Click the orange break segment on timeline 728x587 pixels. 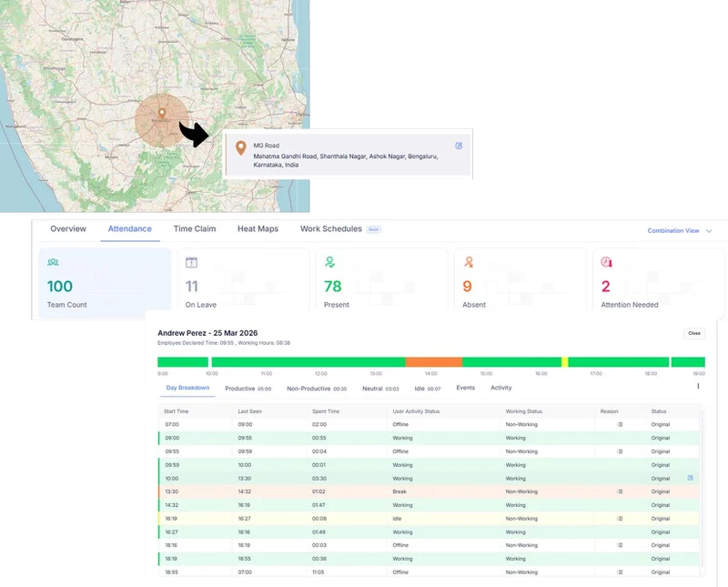pyautogui.click(x=434, y=362)
